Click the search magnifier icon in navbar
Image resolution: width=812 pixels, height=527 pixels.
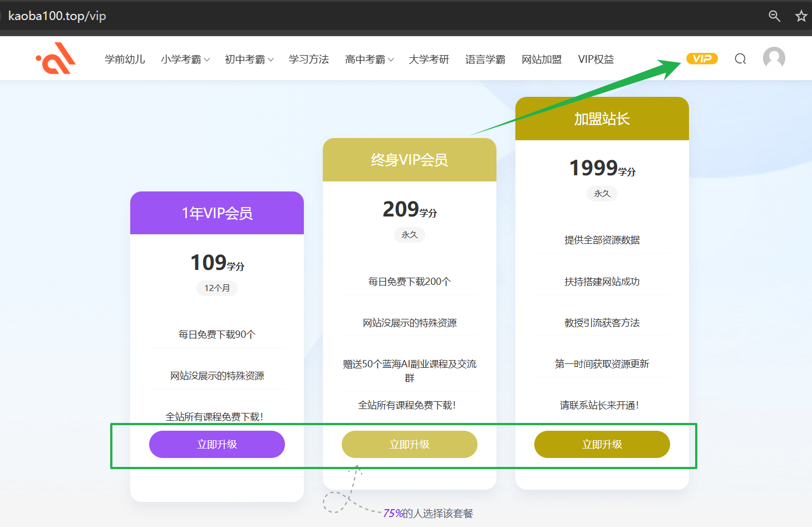740,59
